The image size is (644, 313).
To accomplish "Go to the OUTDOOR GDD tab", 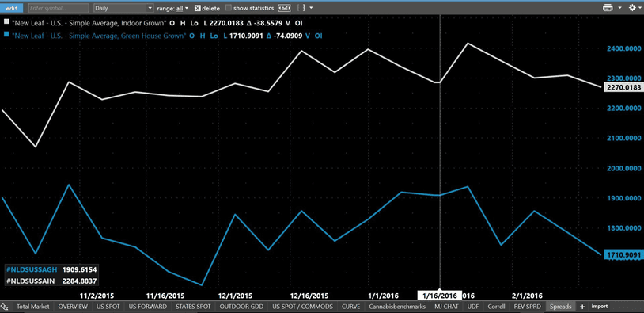I will [242, 307].
